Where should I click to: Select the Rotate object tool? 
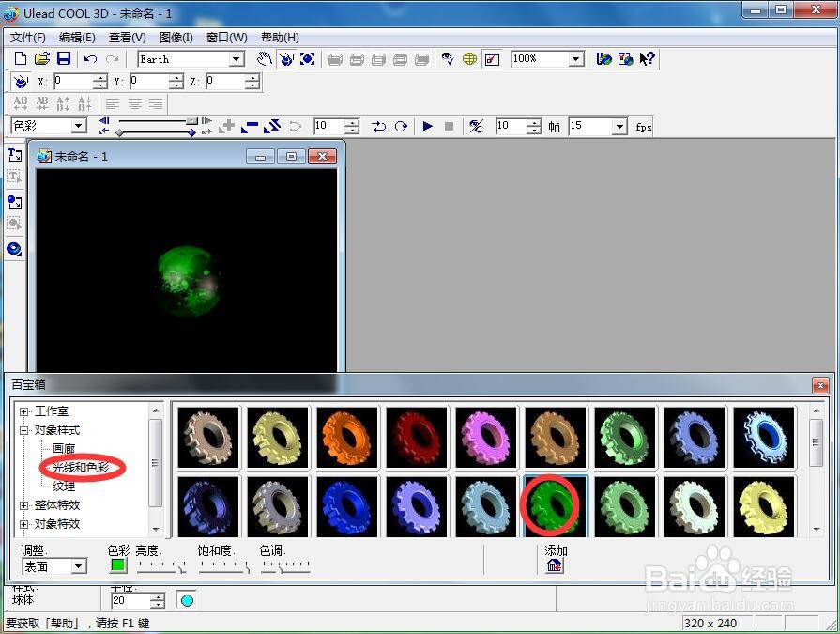click(286, 58)
